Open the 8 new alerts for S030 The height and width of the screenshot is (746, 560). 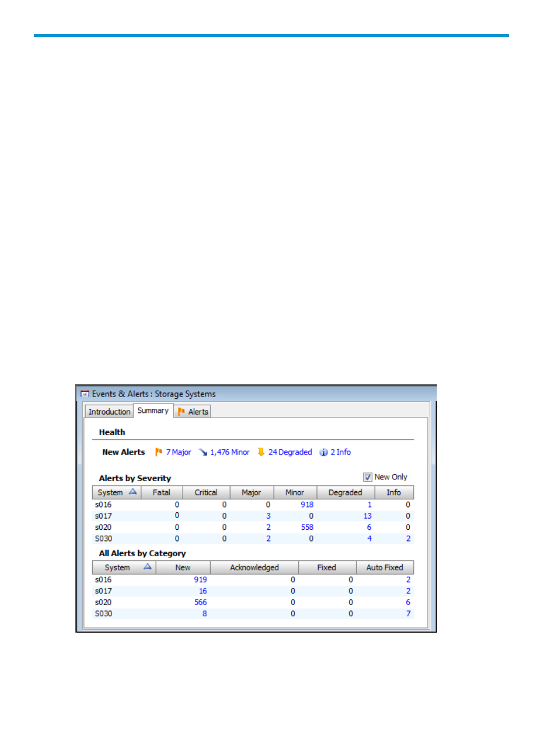coord(205,614)
